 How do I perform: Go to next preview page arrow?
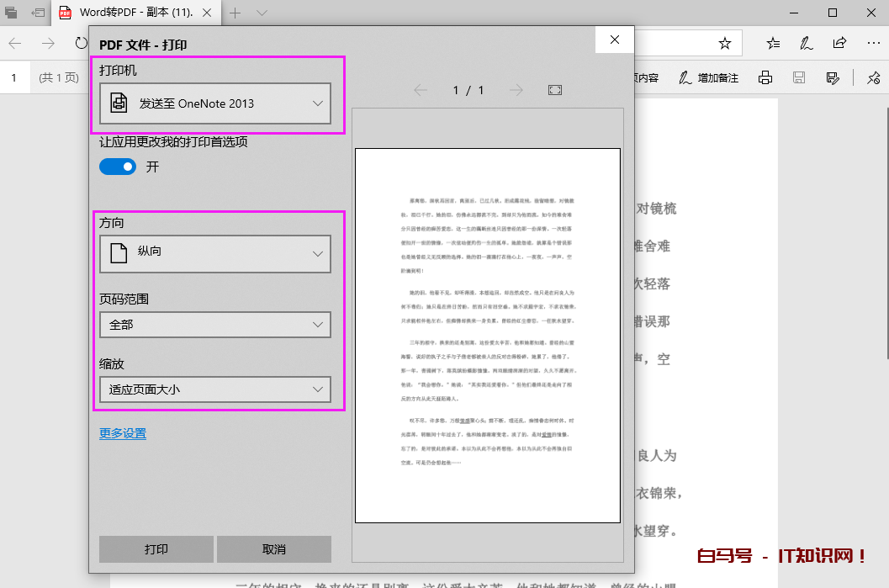pyautogui.click(x=516, y=90)
